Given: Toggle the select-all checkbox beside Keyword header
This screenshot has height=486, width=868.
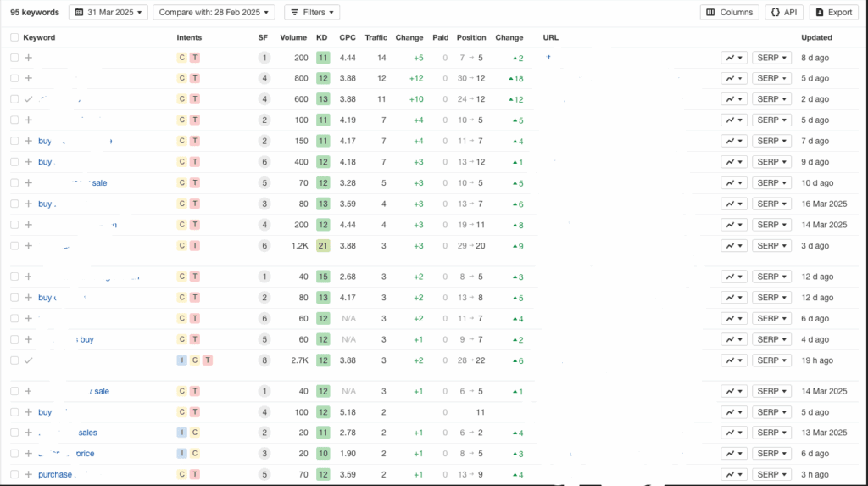Looking at the screenshot, I should click(14, 37).
